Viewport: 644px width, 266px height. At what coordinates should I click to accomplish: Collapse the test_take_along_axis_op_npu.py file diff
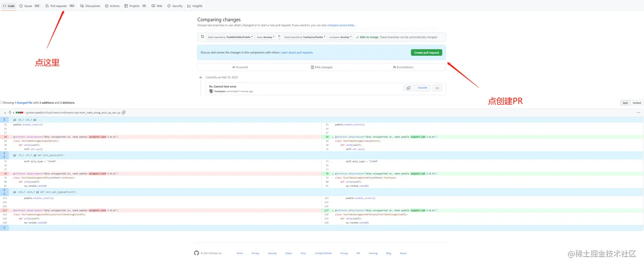tap(5, 113)
